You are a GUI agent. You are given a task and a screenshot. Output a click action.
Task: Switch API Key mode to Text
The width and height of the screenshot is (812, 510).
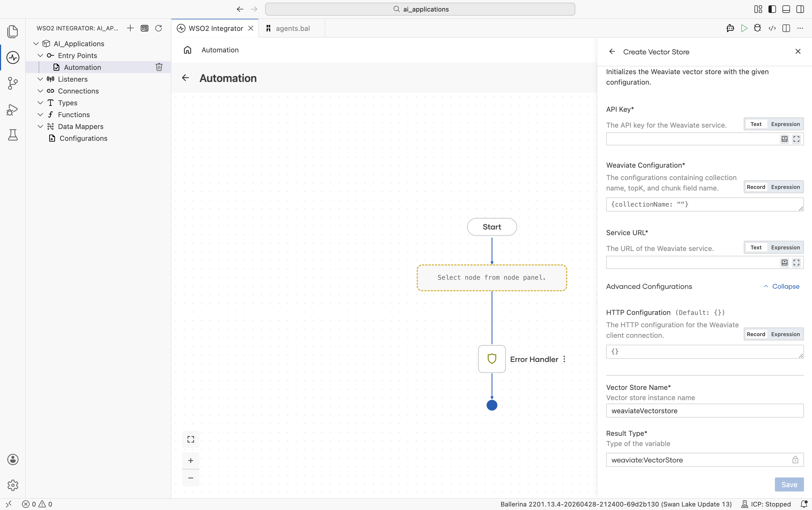point(756,124)
